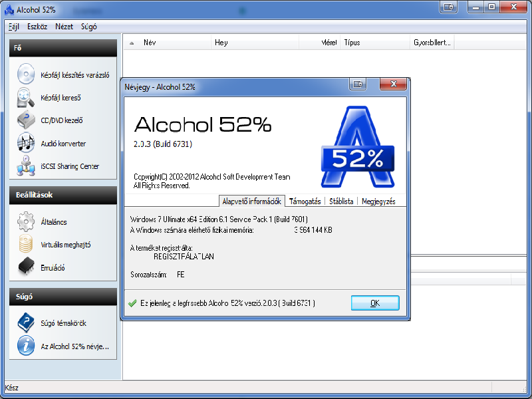Click the CD/DVD kezelő drive icon
The height and width of the screenshot is (399, 532).
(x=26, y=120)
